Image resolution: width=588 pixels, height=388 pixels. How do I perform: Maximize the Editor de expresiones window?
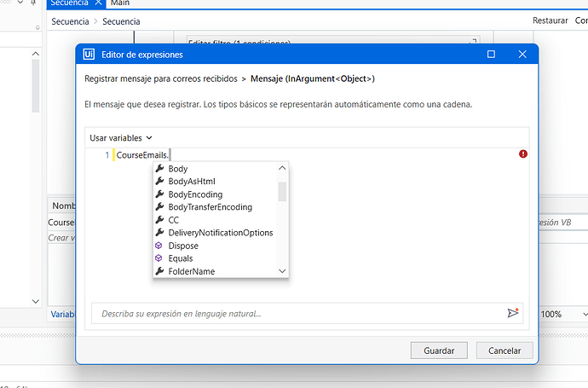click(491, 55)
